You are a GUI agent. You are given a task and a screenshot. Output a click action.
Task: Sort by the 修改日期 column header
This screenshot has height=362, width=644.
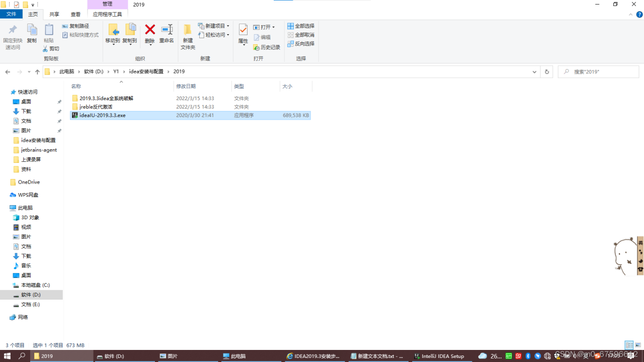[203, 86]
